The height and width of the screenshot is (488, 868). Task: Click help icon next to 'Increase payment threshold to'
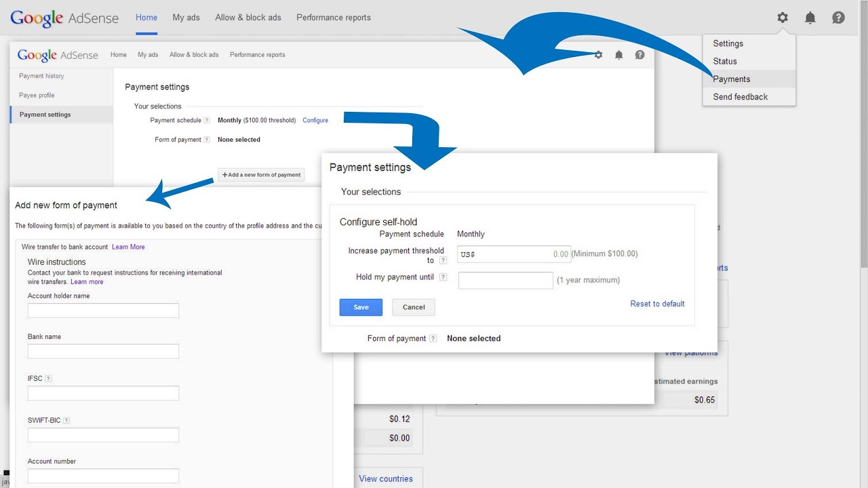coord(443,260)
